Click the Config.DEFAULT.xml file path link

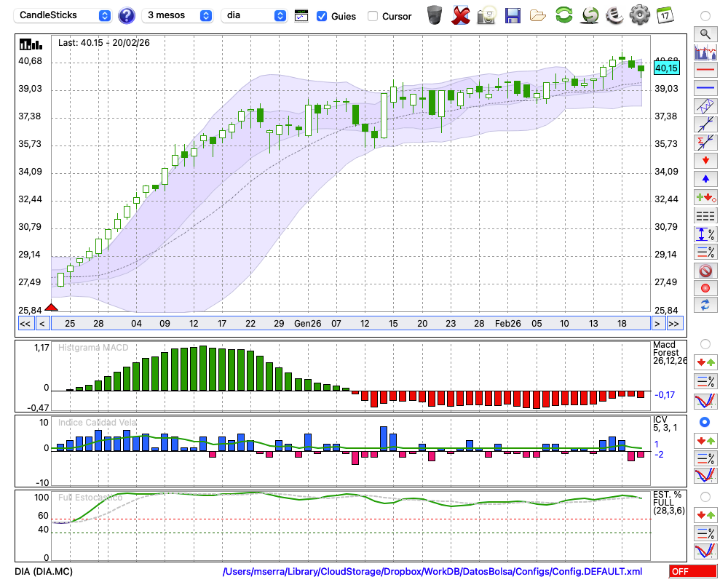[x=432, y=572]
